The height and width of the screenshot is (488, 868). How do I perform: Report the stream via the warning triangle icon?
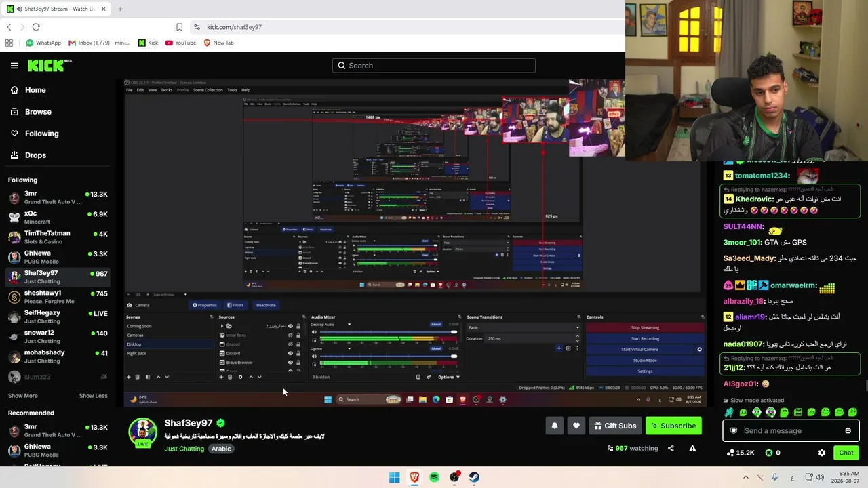tap(692, 448)
